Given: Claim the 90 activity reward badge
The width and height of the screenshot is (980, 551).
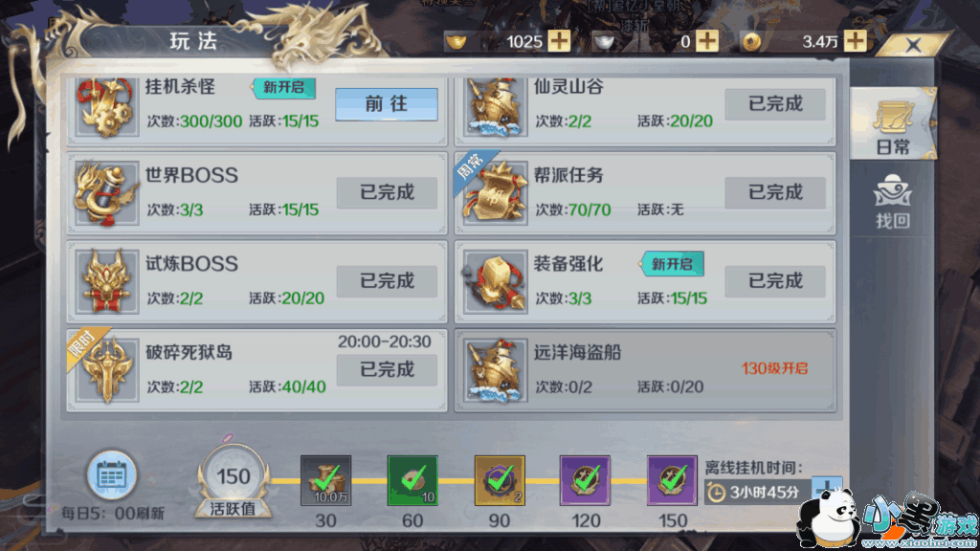Looking at the screenshot, I should pos(500,480).
